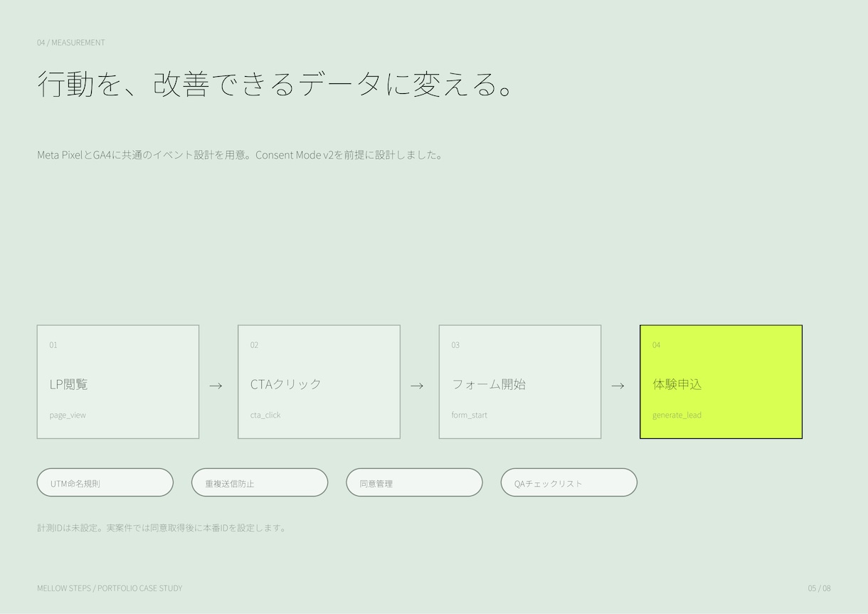Click the arrow between LP閲覧 and CTAクリック
Screen dimensions: 868x614
pyautogui.click(x=216, y=386)
